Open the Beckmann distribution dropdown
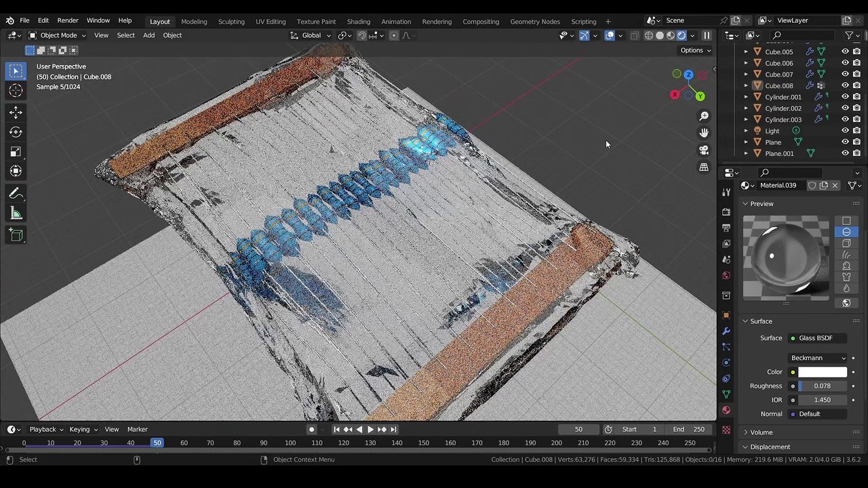 tap(818, 358)
